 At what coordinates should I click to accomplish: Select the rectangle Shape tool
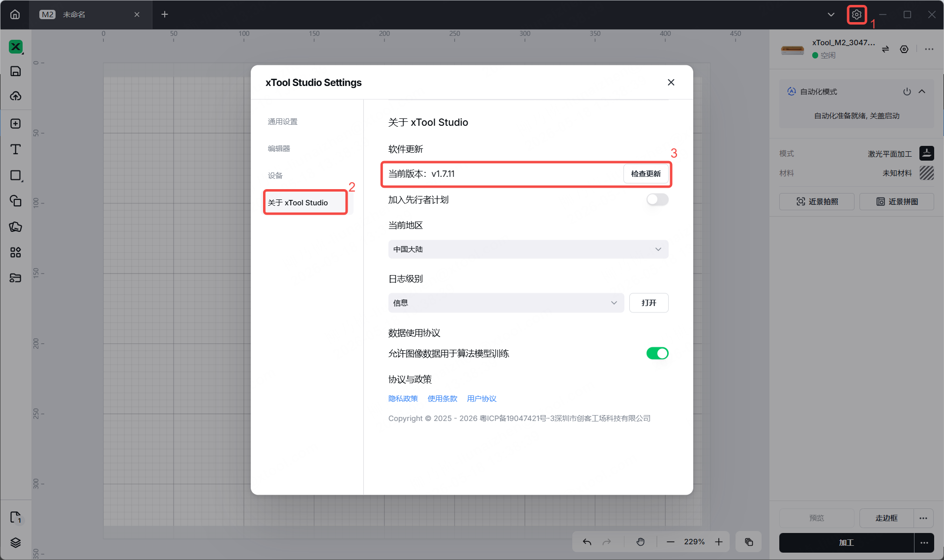click(16, 175)
